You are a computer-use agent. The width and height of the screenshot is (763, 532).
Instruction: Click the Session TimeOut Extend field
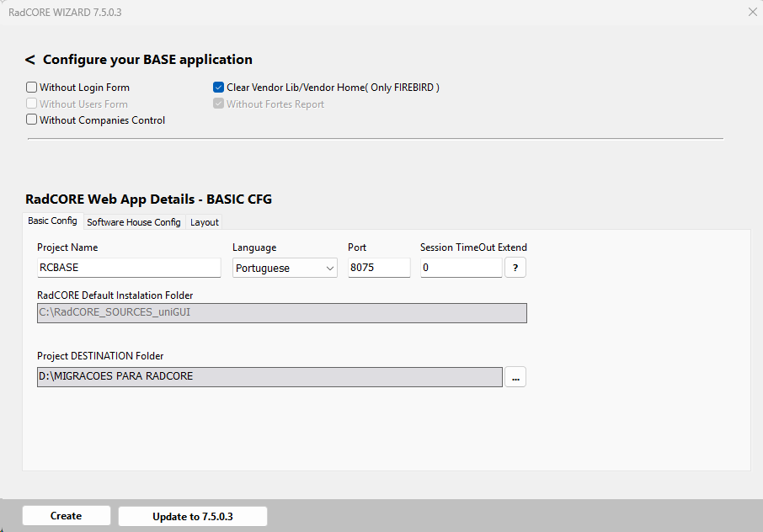click(x=461, y=268)
